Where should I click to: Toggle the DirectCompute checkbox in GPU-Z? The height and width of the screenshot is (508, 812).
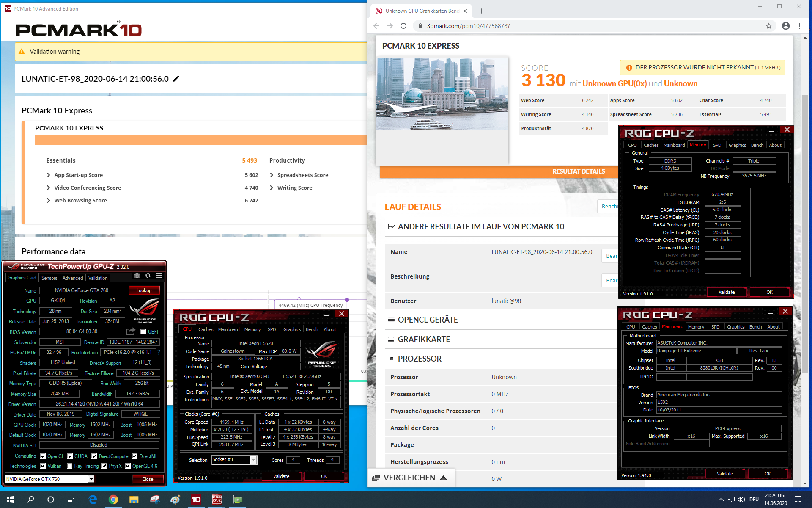click(94, 456)
